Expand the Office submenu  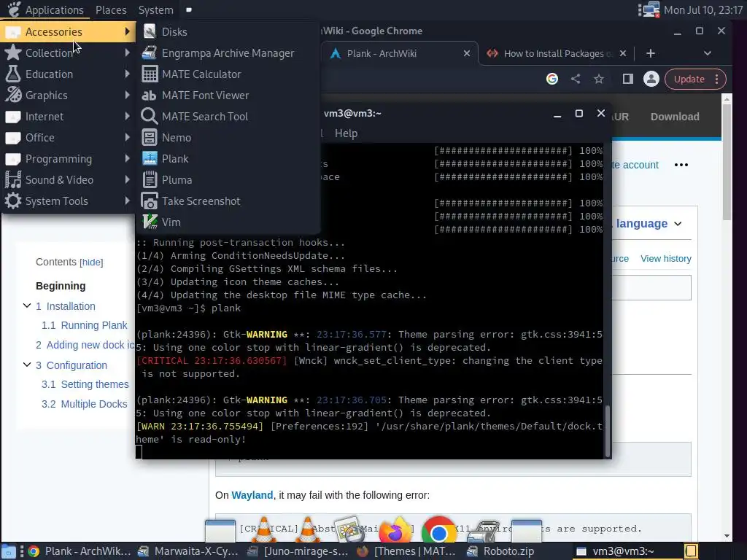point(68,138)
